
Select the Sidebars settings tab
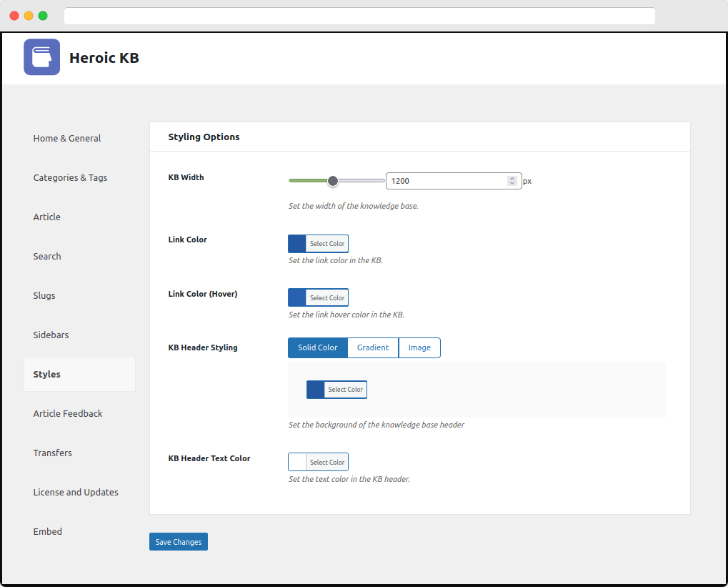click(x=51, y=335)
